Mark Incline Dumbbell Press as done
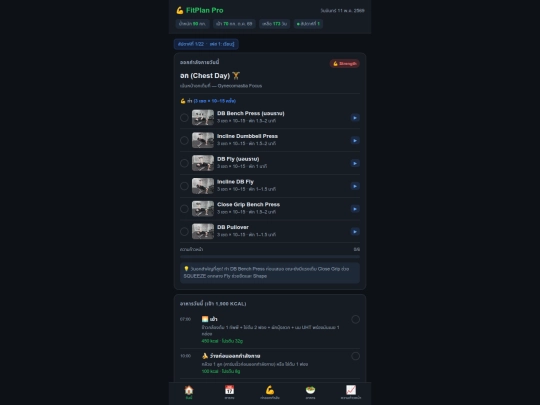540x405 pixels. coord(184,141)
